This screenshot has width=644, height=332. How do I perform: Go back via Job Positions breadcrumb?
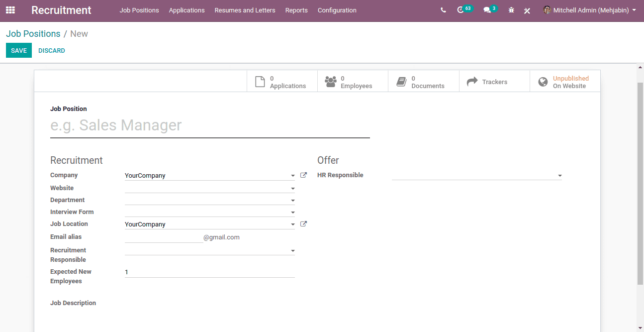[33, 34]
